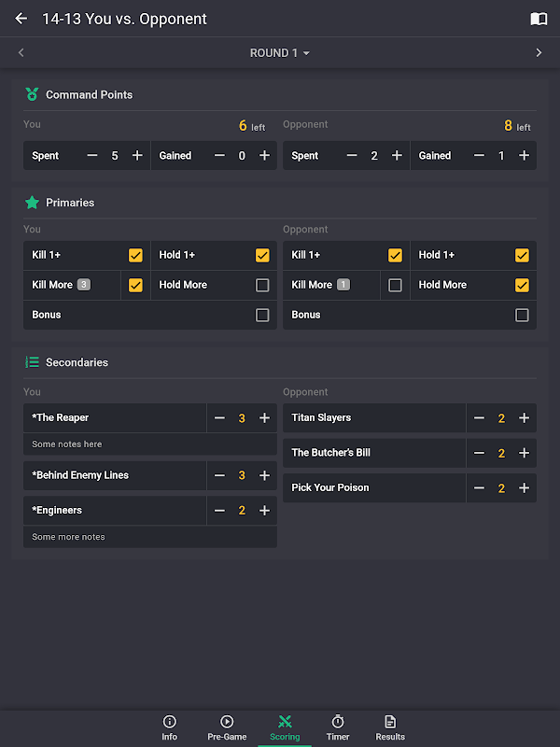This screenshot has height=747, width=560.
Task: Switch to the Timer tab
Action: [x=338, y=727]
